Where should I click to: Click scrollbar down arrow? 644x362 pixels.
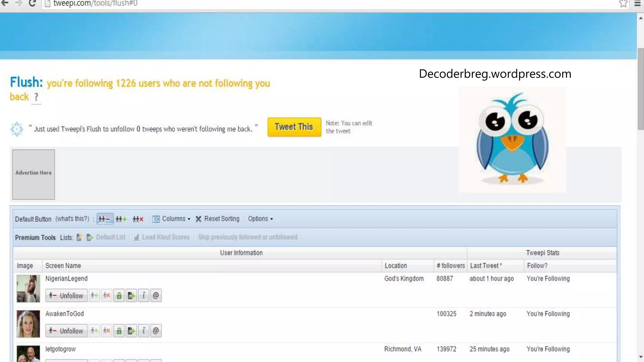tap(641, 357)
